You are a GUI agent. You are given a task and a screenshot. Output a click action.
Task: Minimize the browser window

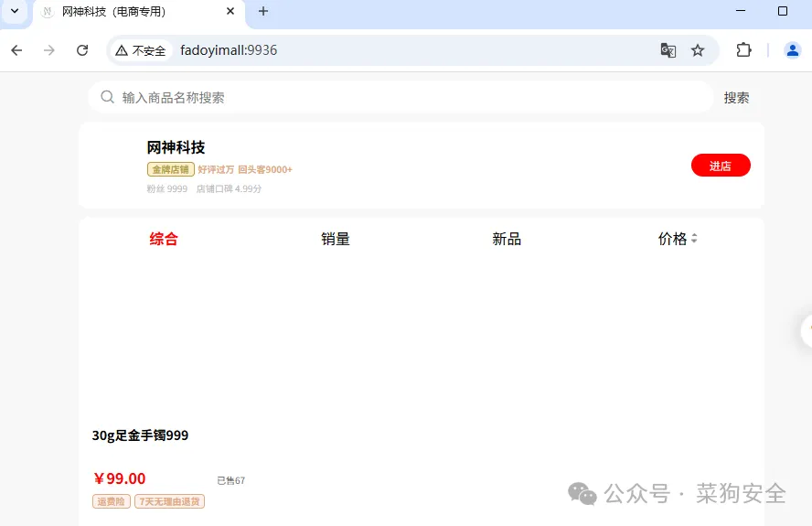pyautogui.click(x=741, y=11)
